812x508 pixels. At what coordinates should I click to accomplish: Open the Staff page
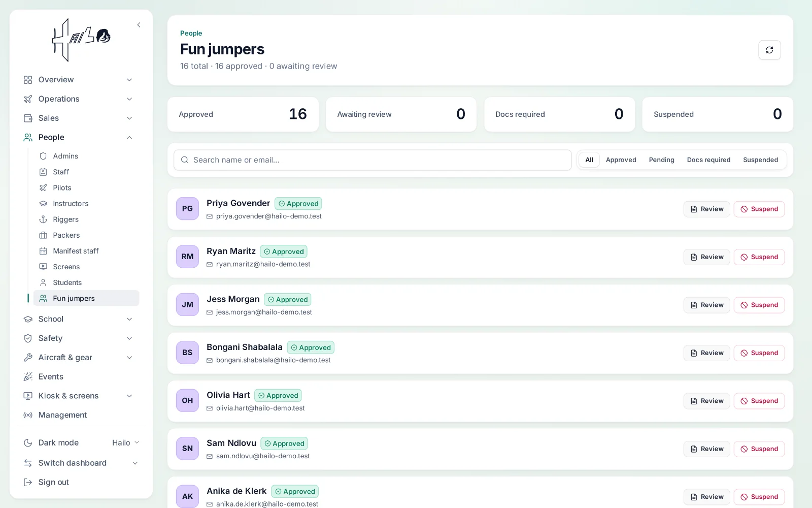[86, 172]
